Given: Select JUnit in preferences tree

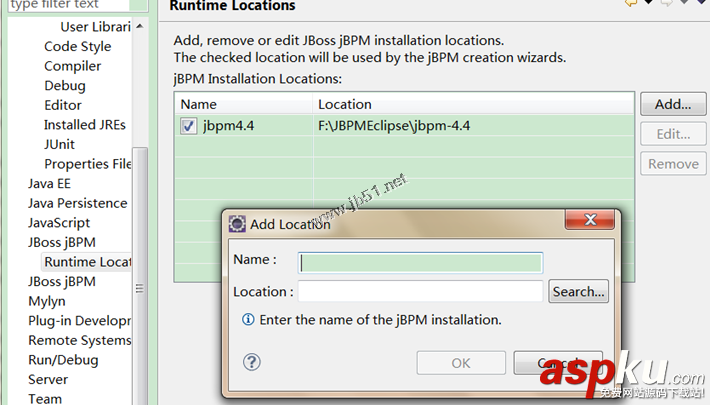Looking at the screenshot, I should (59, 144).
